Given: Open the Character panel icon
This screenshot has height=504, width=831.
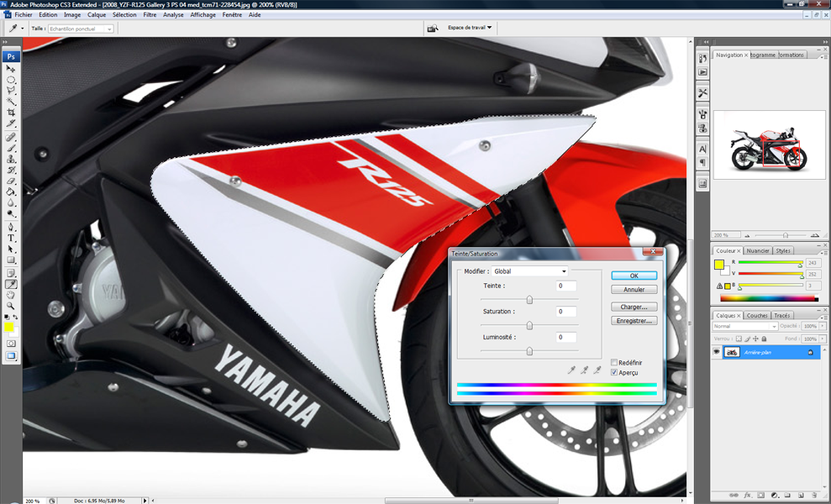Looking at the screenshot, I should (x=702, y=150).
